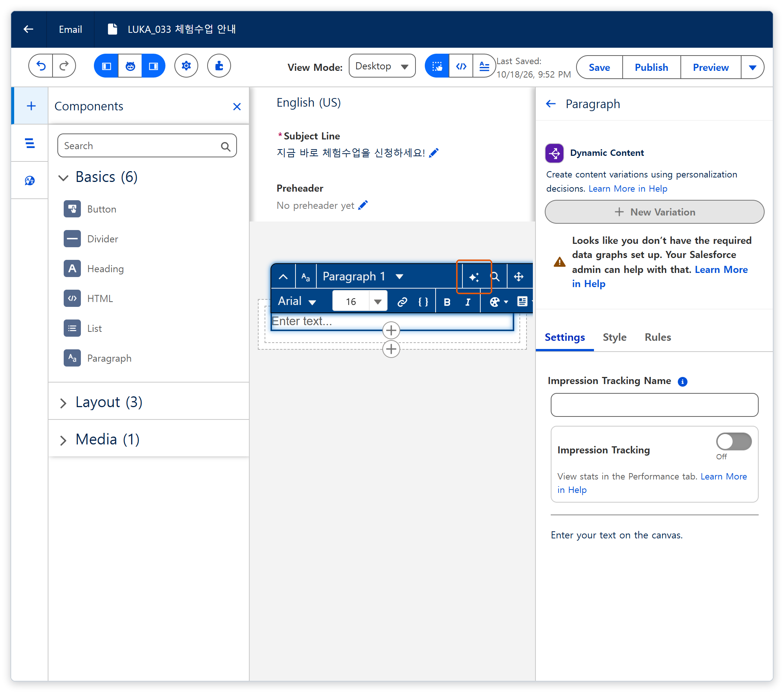Open the View Mode Desktop dropdown
Image resolution: width=784 pixels, height=692 pixels.
pyautogui.click(x=382, y=66)
